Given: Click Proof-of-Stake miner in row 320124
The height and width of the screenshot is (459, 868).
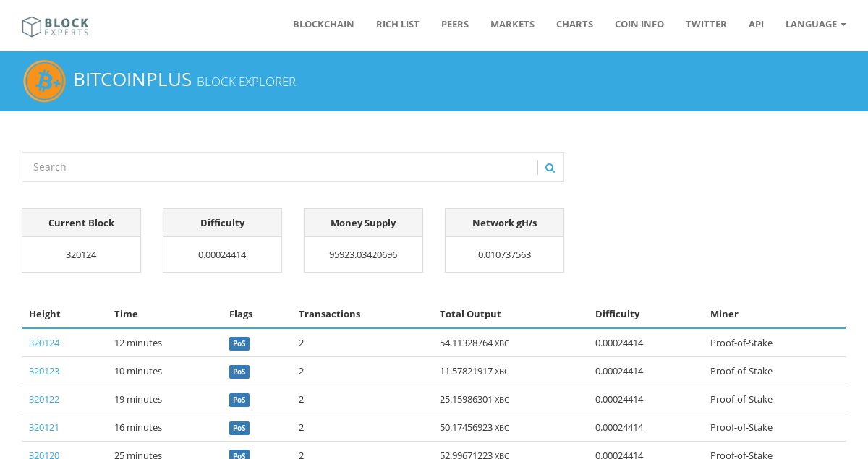Looking at the screenshot, I should tap(741, 343).
